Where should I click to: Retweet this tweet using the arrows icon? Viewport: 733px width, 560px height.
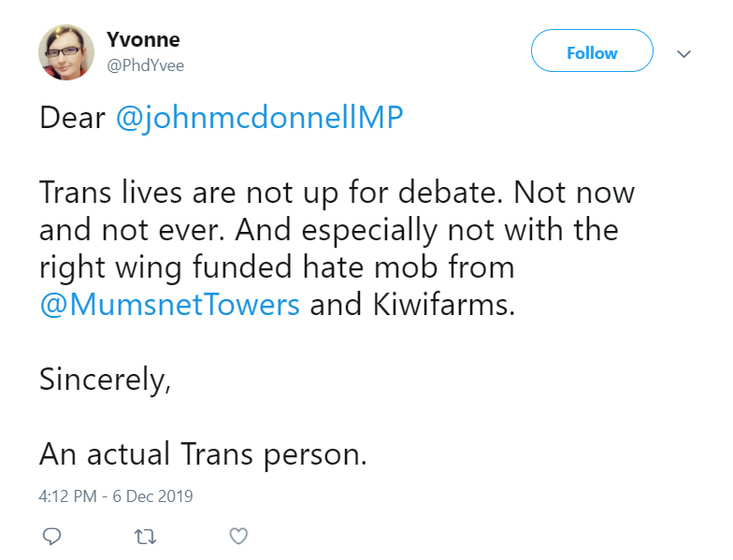pos(146,537)
